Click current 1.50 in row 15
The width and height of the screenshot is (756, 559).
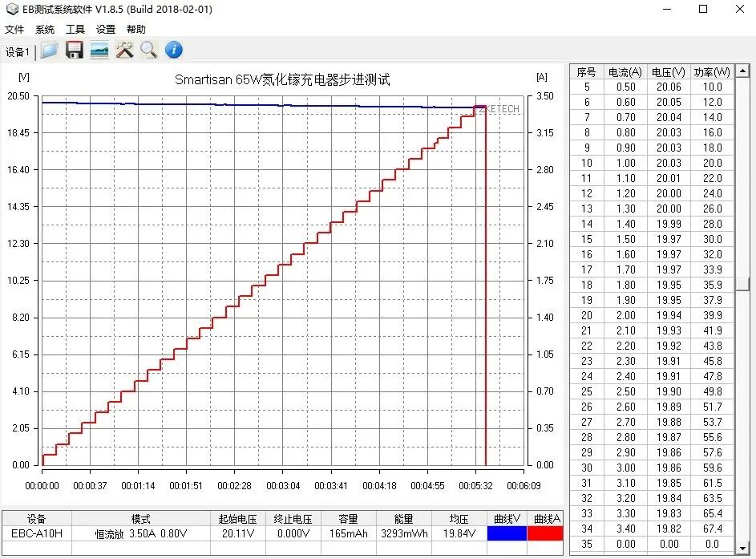(x=626, y=239)
